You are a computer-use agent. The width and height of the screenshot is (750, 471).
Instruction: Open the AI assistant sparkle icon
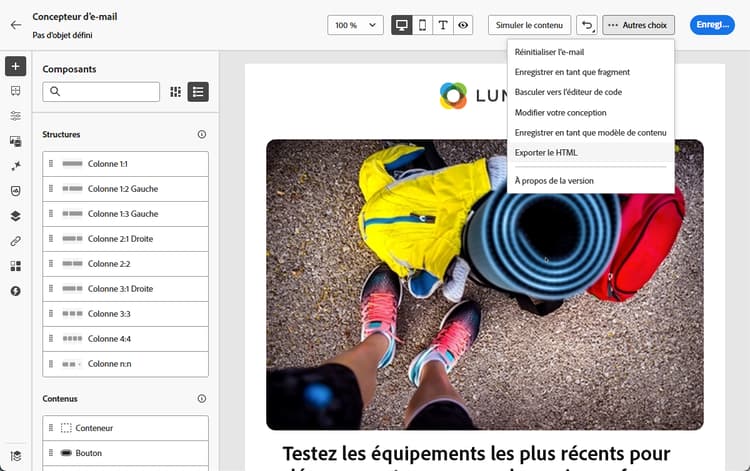(15, 166)
